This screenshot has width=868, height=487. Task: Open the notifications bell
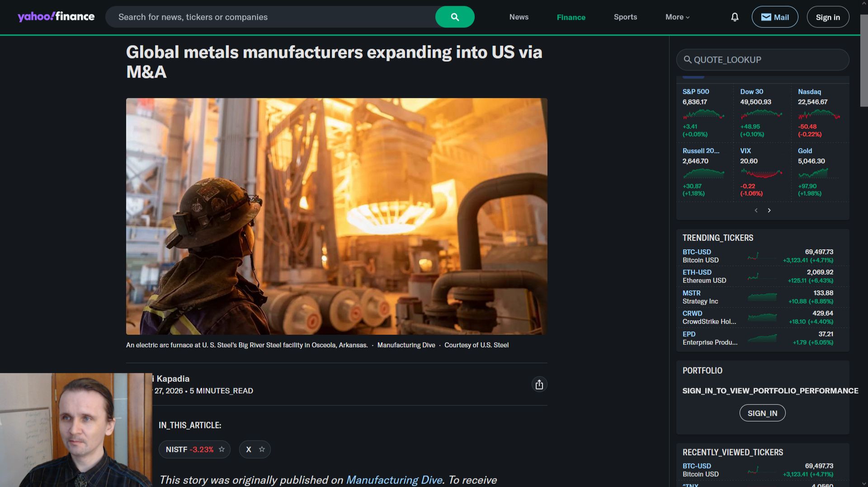click(x=735, y=17)
